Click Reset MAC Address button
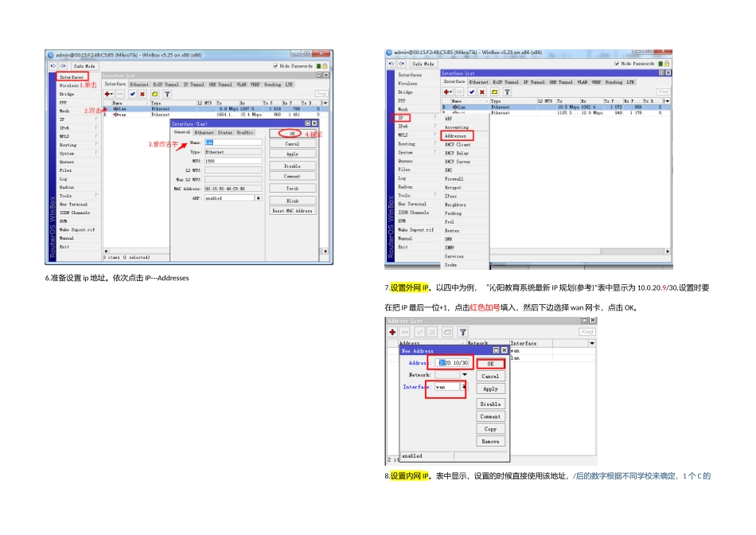This screenshot has width=756, height=535. coord(292,211)
